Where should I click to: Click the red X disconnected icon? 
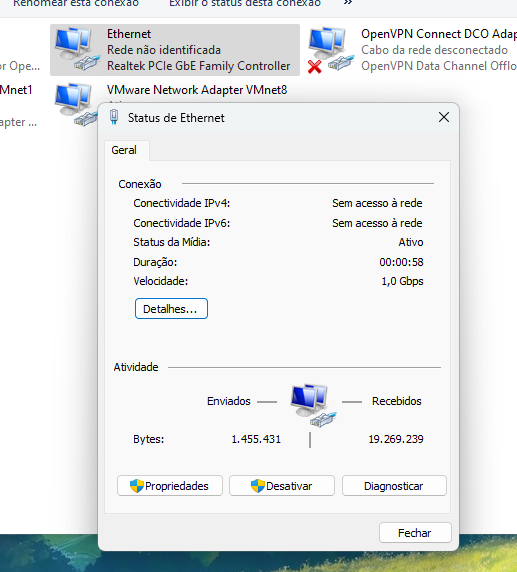point(315,67)
